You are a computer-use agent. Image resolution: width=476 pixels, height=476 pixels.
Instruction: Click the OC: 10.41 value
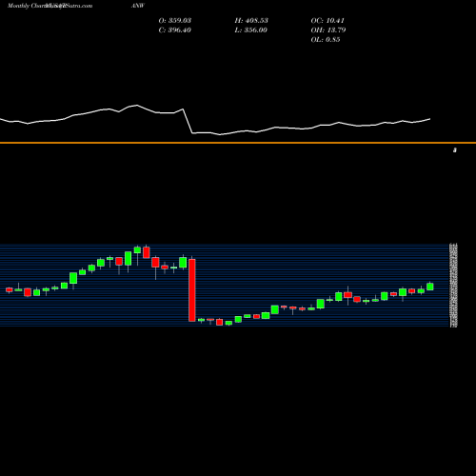327,21
